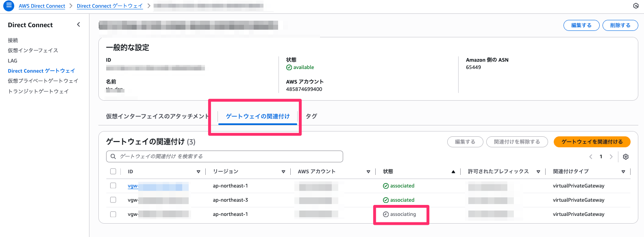The width and height of the screenshot is (644, 237).
Task: Click 編集する in the associations panel
Action: [x=465, y=142]
